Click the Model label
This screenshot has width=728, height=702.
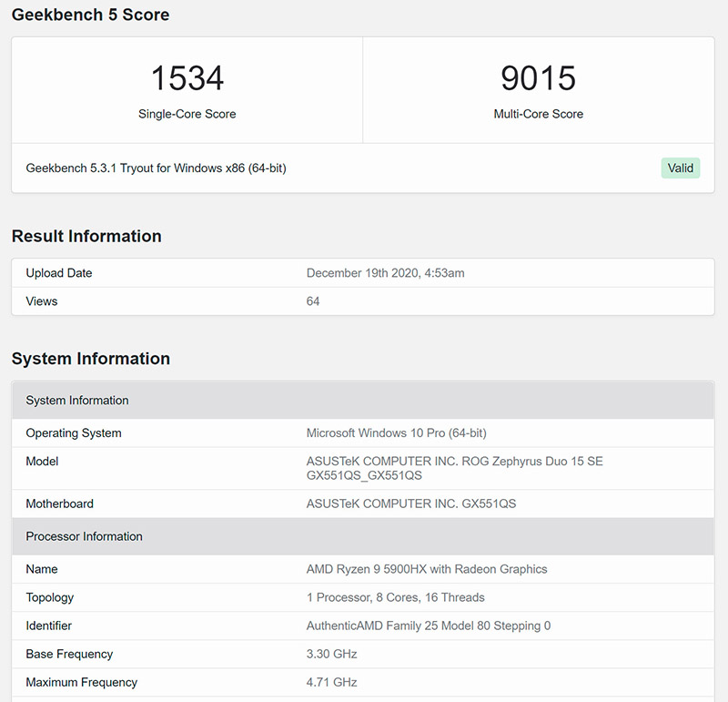click(x=42, y=462)
